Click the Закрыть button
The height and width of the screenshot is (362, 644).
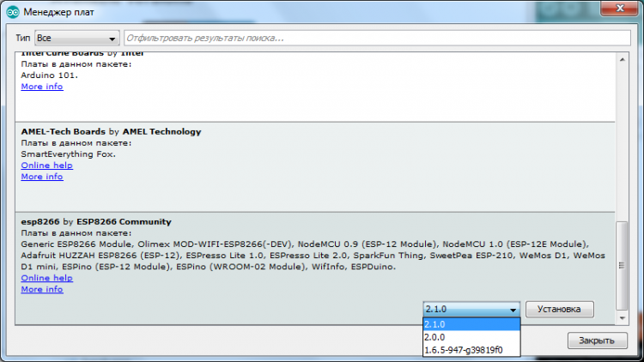(x=597, y=341)
